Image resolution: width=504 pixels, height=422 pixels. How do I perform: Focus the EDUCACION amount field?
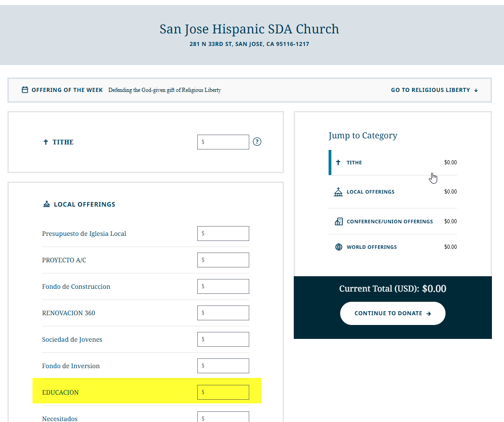(x=223, y=392)
